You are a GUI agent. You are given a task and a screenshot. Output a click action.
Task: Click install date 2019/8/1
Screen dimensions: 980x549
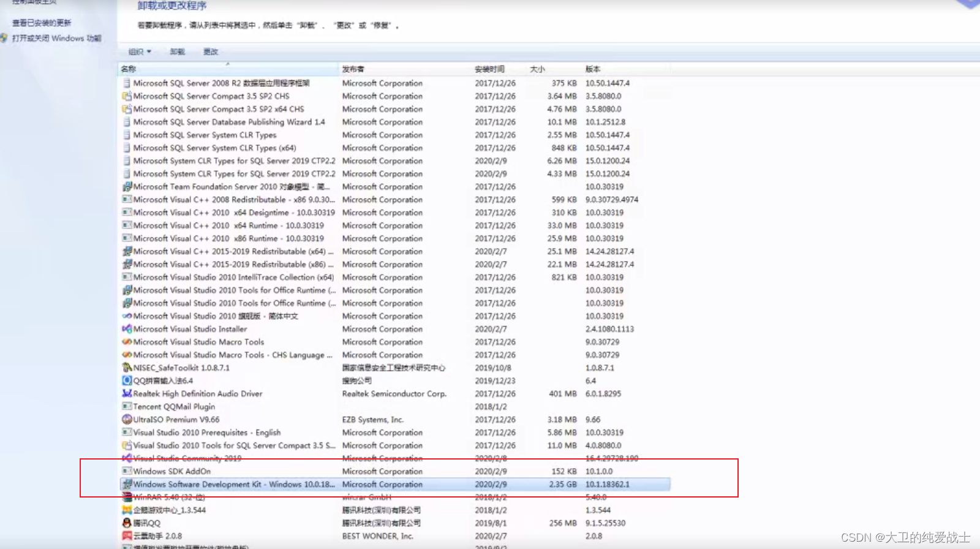pos(490,523)
